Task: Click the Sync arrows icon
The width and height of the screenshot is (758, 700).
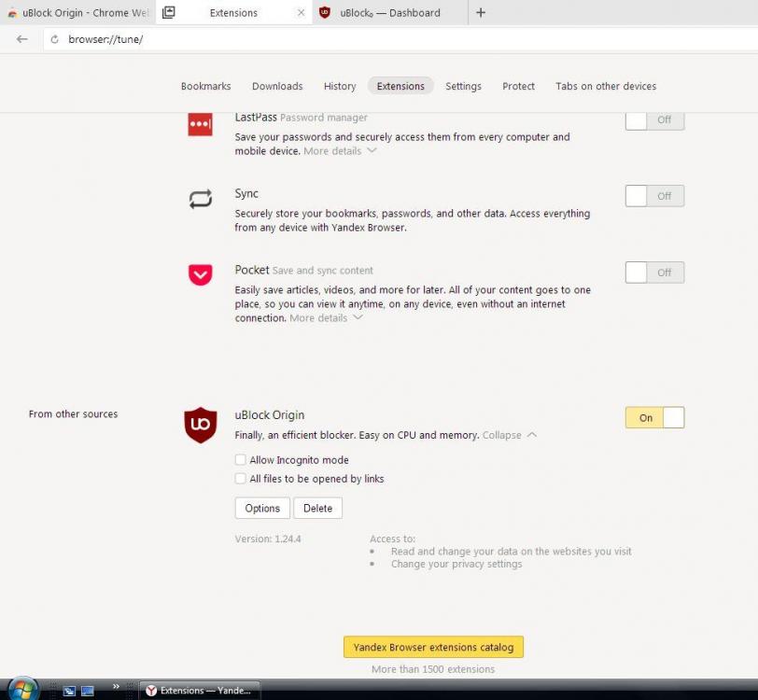Action: click(x=200, y=199)
